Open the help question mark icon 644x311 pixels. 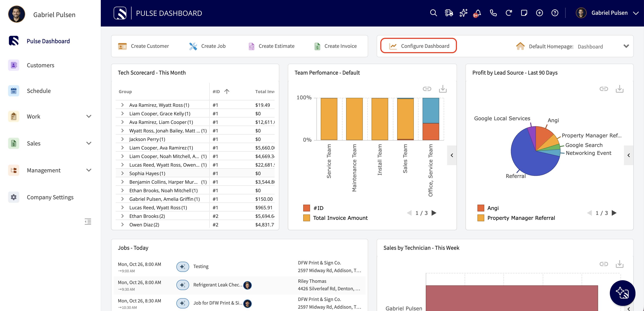[x=555, y=13]
